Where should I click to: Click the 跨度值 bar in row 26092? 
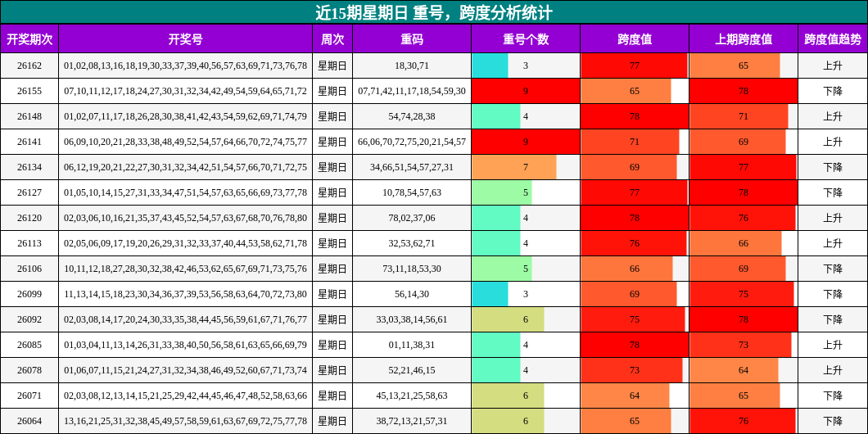633,320
